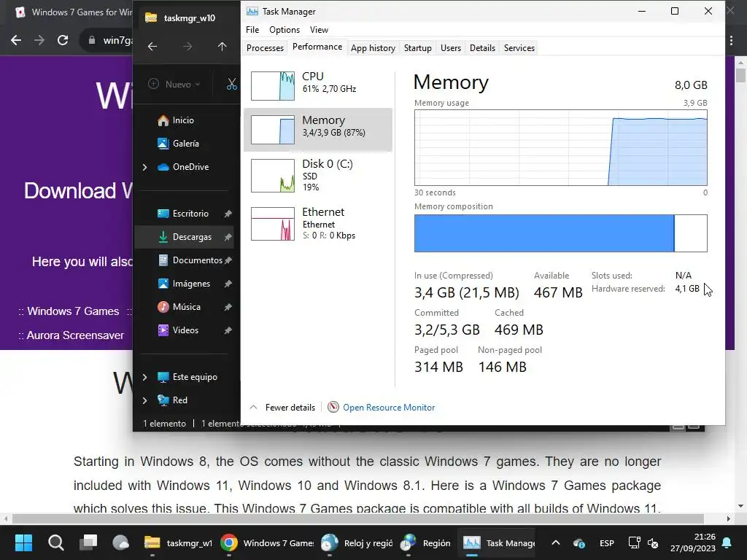Open the Options menu in Task Manager
Image resolution: width=747 pixels, height=560 pixels.
tap(285, 29)
